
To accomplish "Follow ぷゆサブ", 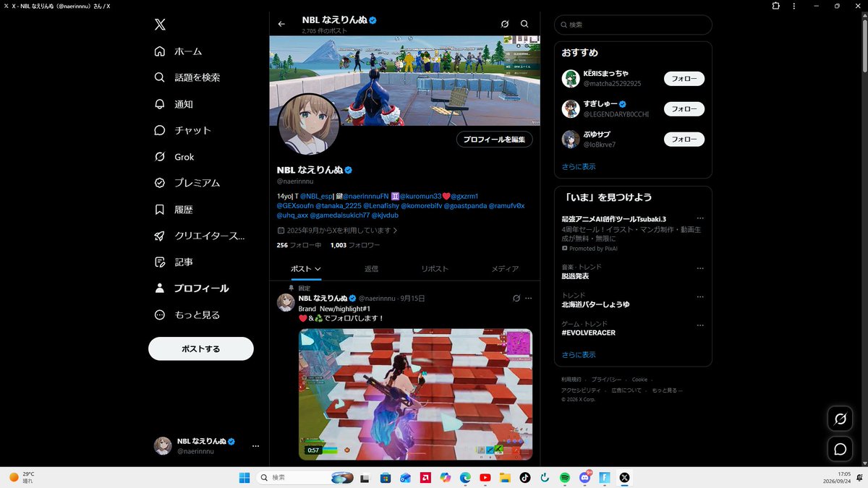I will pos(684,140).
